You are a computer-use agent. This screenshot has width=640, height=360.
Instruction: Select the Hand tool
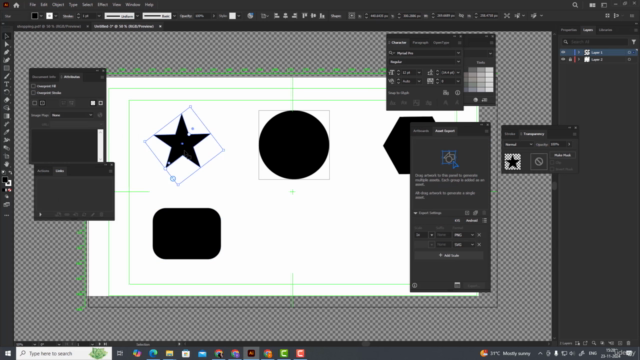click(x=7, y=164)
